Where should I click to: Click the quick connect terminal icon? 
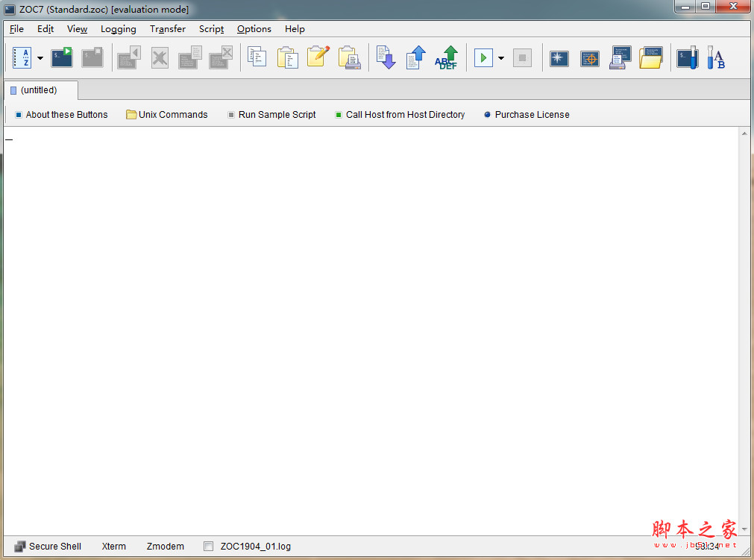62,57
